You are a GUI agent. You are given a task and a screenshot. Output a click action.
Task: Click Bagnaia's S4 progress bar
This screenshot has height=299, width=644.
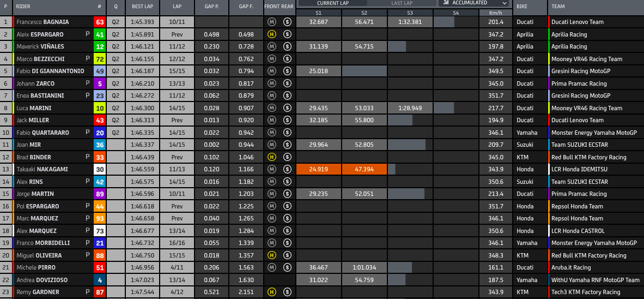point(444,22)
